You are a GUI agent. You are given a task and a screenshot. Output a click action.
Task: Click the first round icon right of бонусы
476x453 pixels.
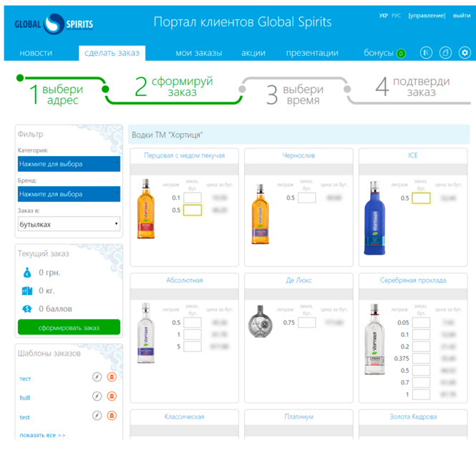(426, 52)
